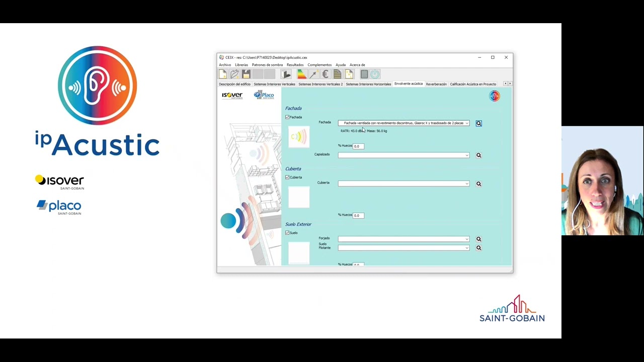This screenshot has width=644, height=362.
Task: Uncheck the Cubierta checkbox
Action: pos(287,177)
